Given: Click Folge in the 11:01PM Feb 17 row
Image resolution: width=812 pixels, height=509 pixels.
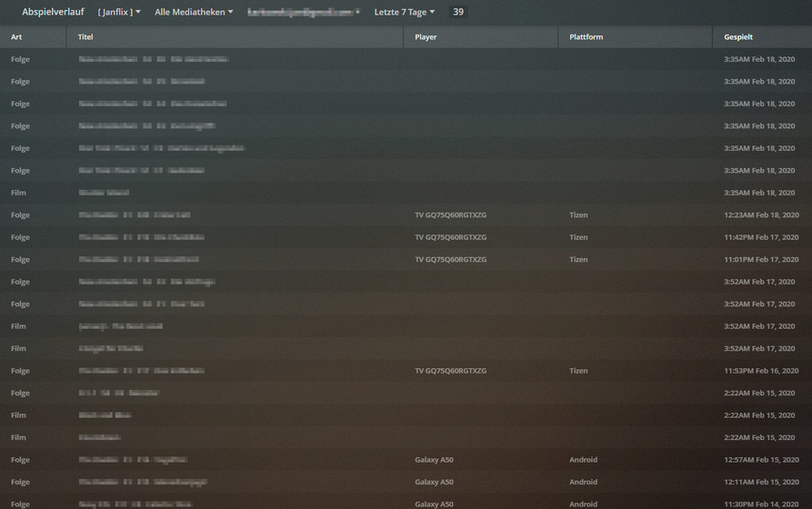Looking at the screenshot, I should pyautogui.click(x=20, y=259).
